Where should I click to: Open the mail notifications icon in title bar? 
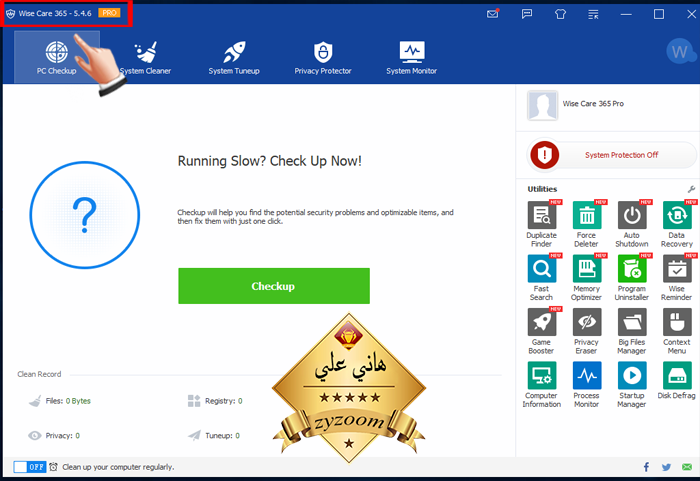click(x=493, y=14)
